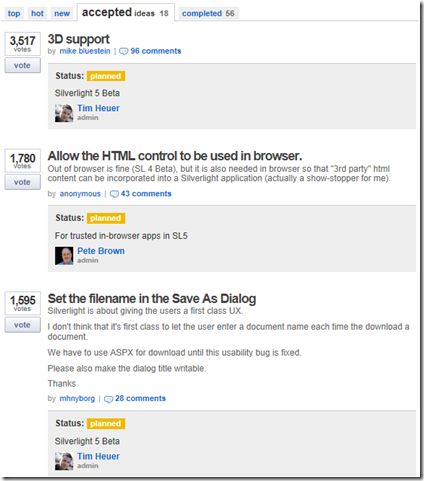Vote for Save As Dialog filename idea
The width and height of the screenshot is (424, 481).
point(22,325)
